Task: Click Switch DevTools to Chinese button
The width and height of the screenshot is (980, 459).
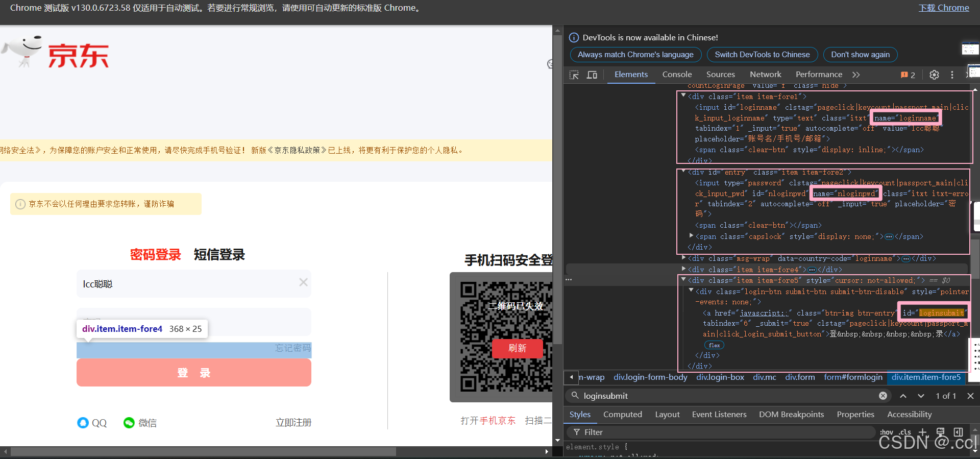Action: tap(762, 55)
